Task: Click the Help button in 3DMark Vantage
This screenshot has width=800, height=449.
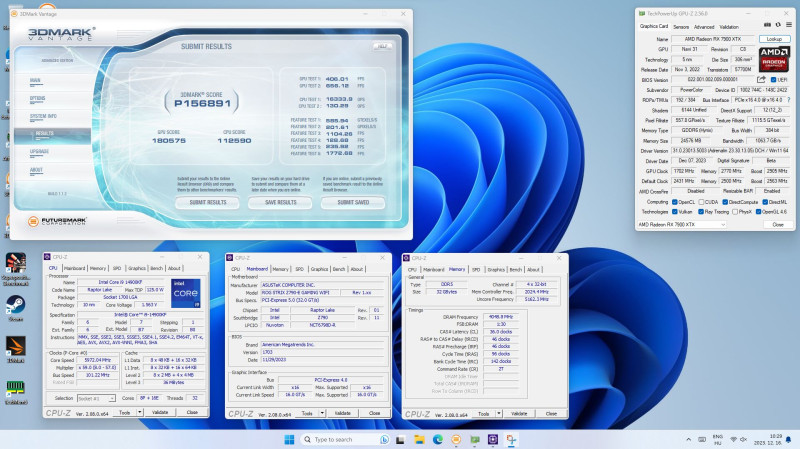Action: tap(382, 46)
